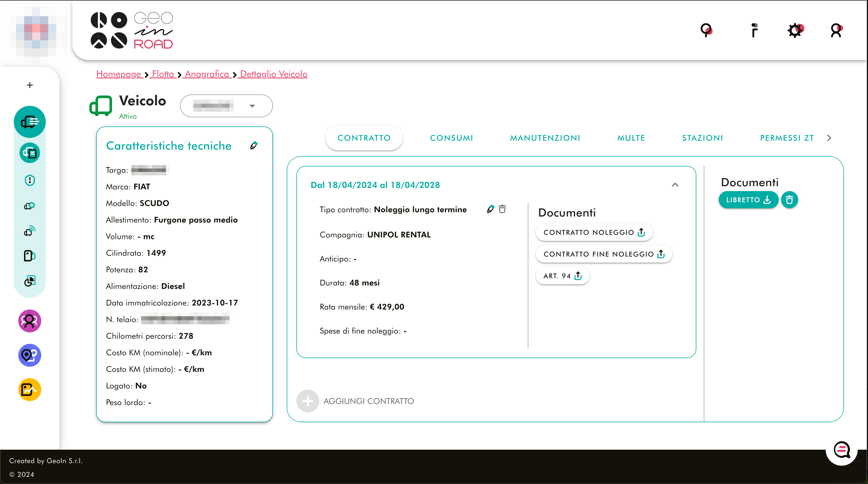Download the LIBRETTO document
The image size is (868, 484).
pos(748,200)
